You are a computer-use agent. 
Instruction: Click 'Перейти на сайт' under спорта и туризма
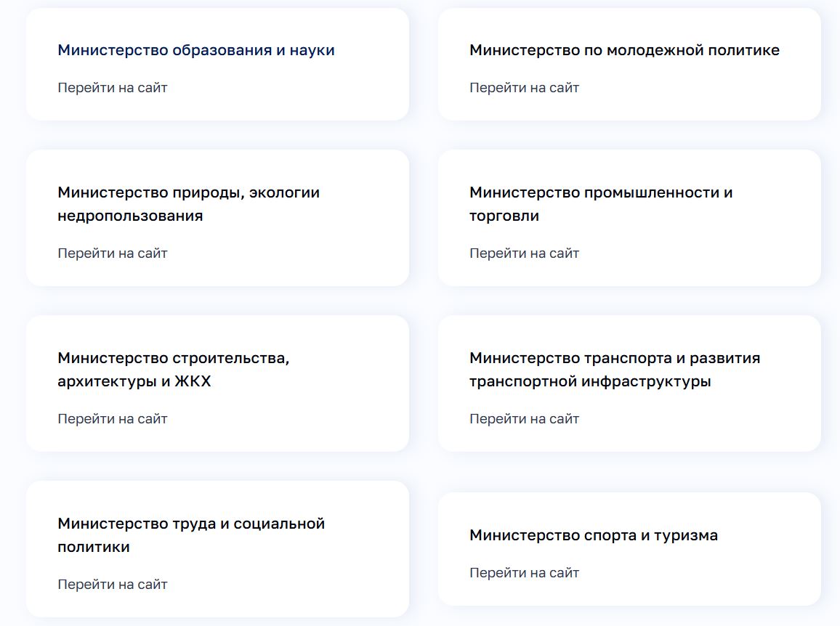pos(525,573)
